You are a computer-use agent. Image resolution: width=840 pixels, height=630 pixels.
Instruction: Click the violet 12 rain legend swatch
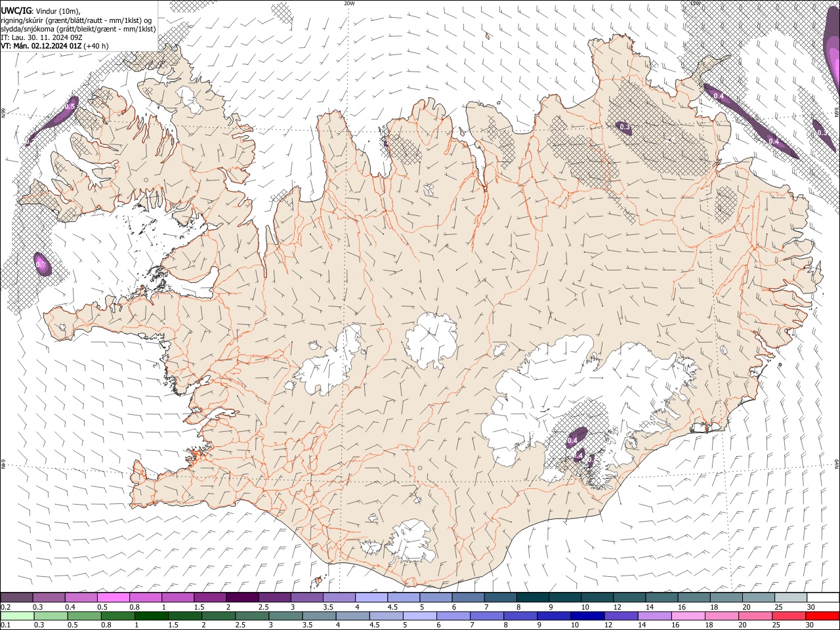point(621,616)
